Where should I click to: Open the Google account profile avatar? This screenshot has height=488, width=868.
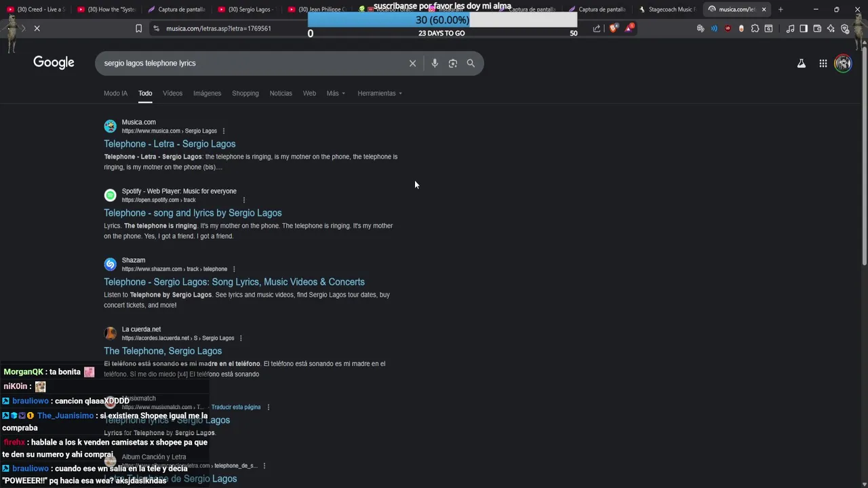click(x=843, y=63)
